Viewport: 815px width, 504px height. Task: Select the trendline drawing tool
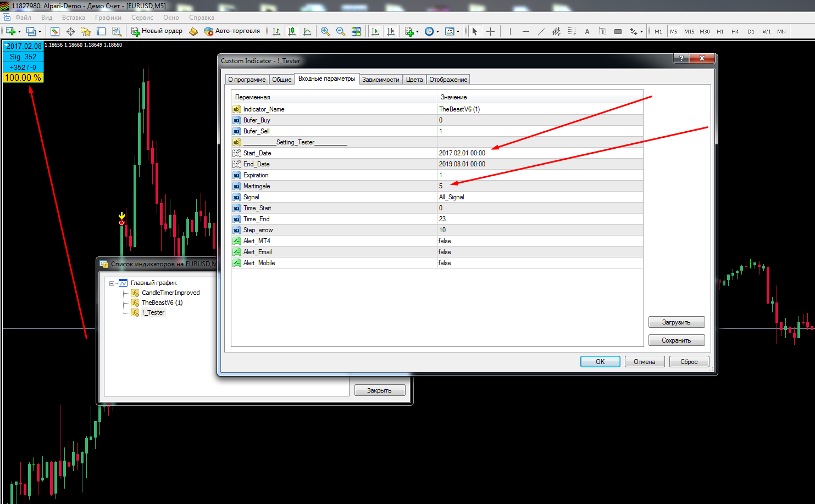click(x=541, y=31)
